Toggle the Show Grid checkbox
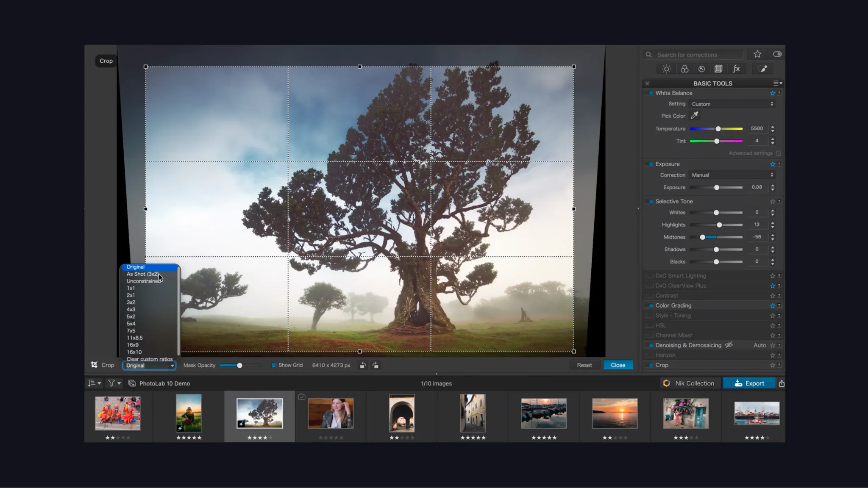The height and width of the screenshot is (488, 868). click(x=273, y=365)
